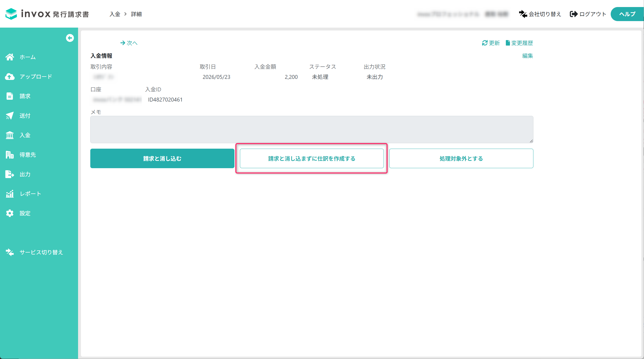Open the ホーム home icon in sidebar
Viewport: 644px width, 359px height.
tap(10, 57)
